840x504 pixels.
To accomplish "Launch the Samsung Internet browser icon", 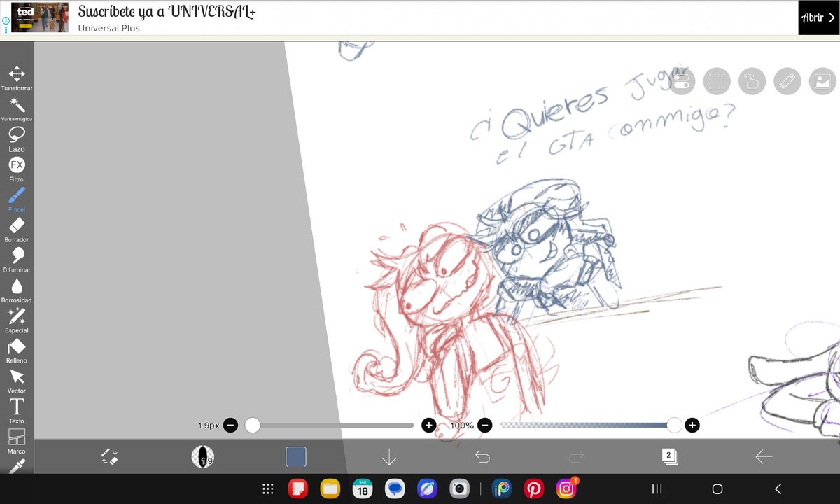I will click(427, 489).
